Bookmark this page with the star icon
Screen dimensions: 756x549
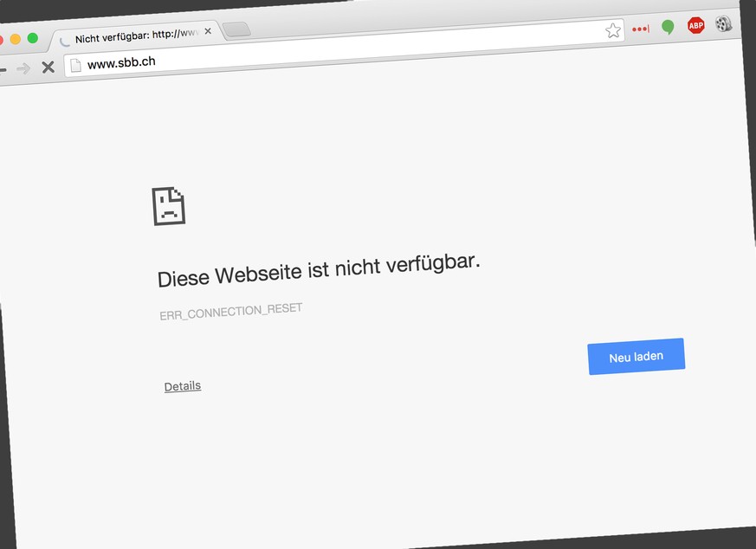point(613,31)
